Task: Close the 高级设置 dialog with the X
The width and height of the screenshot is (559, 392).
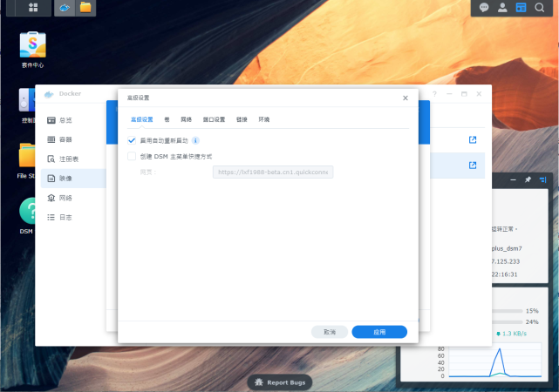Action: point(406,98)
